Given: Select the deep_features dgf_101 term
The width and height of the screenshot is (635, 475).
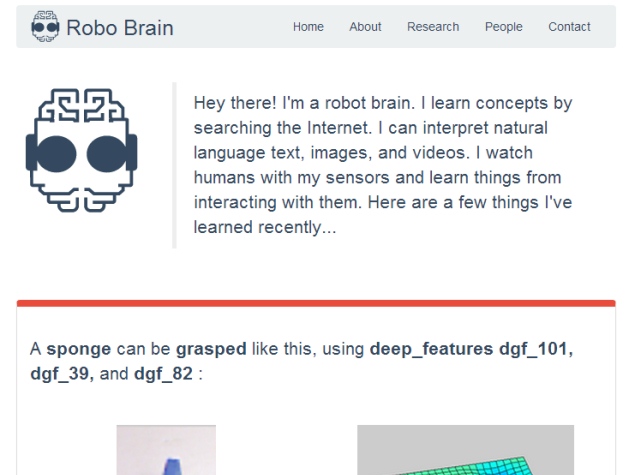Looking at the screenshot, I should 471,349.
